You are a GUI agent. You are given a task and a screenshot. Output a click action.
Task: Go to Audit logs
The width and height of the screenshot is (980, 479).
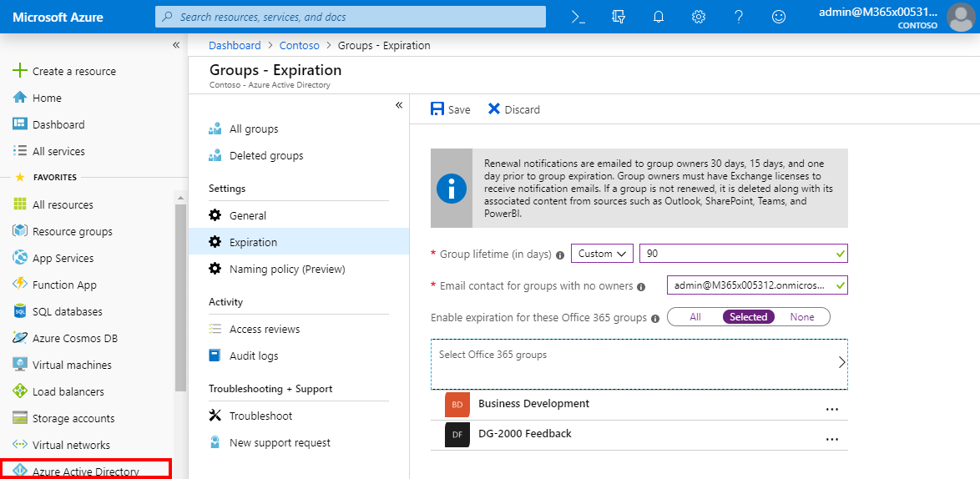(x=254, y=355)
